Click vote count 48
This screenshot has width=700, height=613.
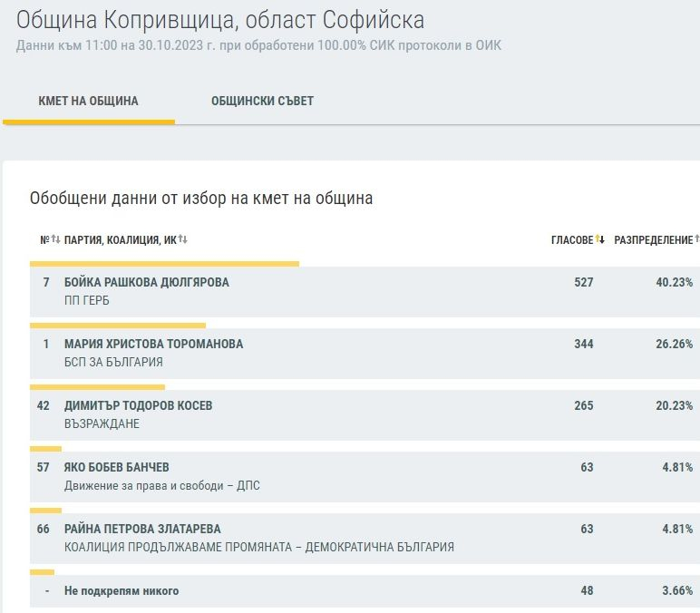coord(587,590)
